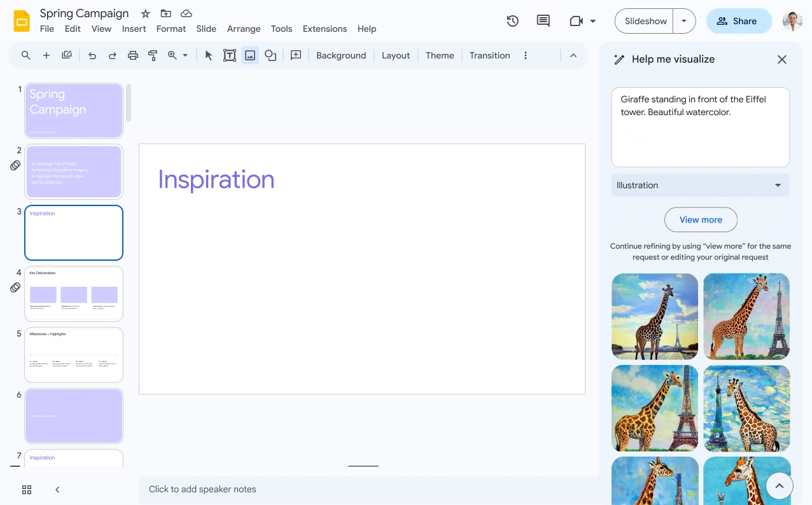Click the paint format roller icon

(153, 55)
